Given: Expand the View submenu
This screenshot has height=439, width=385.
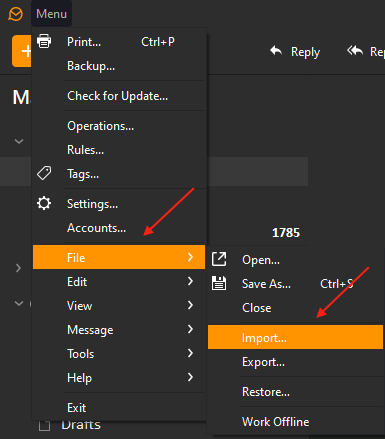Looking at the screenshot, I should point(119,305).
